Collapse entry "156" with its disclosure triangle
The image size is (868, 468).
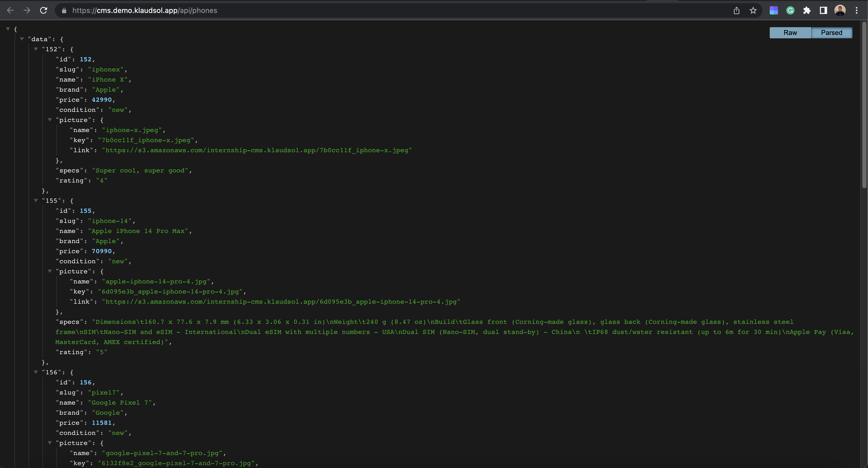point(36,371)
